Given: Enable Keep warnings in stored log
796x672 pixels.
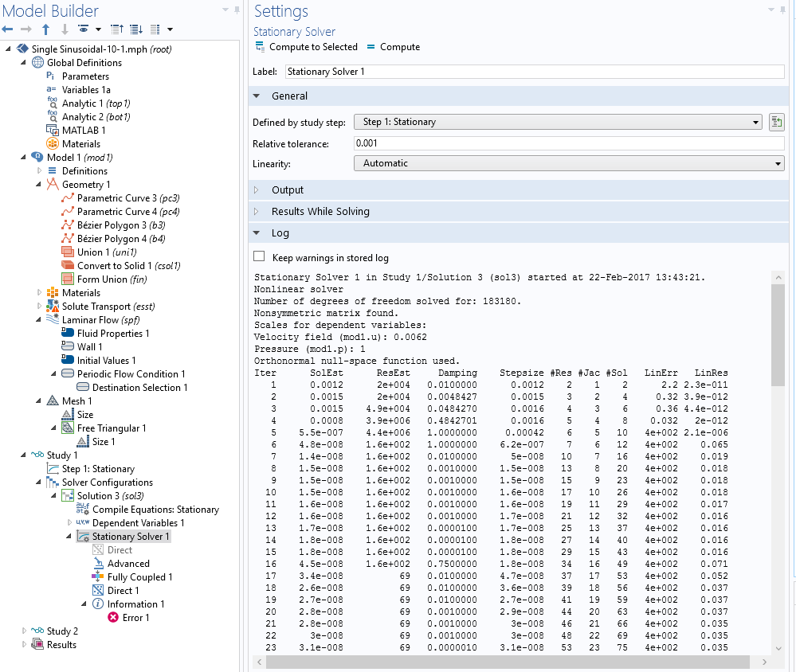Looking at the screenshot, I should coord(259,257).
